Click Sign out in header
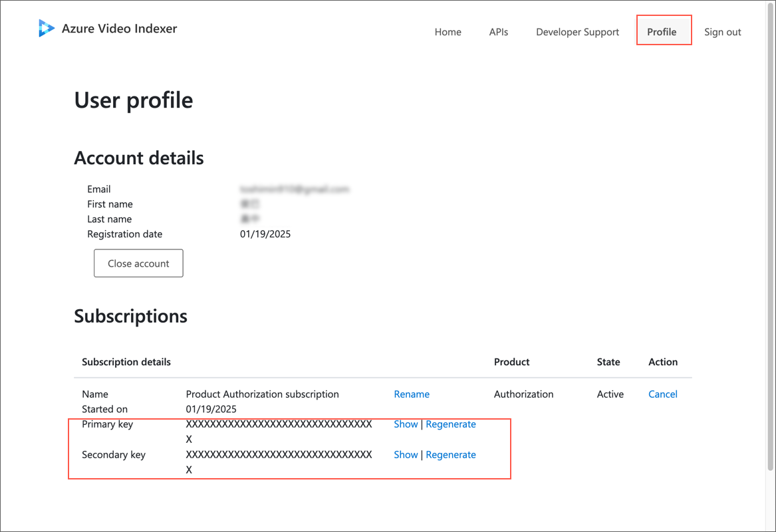Screen dimensions: 776x532 click(723, 32)
